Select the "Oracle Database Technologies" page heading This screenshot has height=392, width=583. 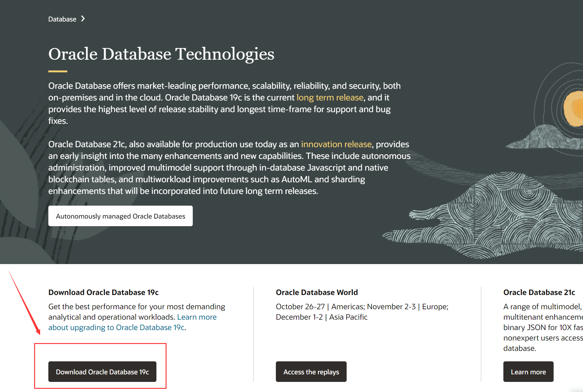click(x=161, y=54)
